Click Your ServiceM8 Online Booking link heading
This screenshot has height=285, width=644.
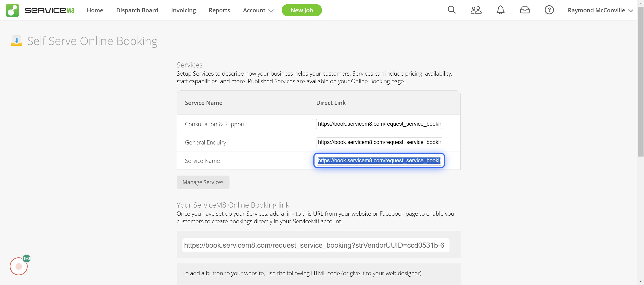pyautogui.click(x=233, y=205)
